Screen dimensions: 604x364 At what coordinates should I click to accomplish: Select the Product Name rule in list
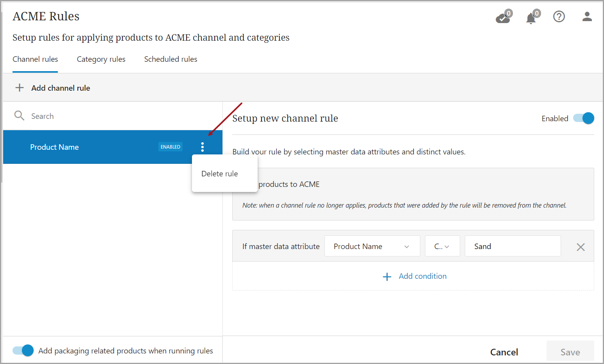coord(78,147)
